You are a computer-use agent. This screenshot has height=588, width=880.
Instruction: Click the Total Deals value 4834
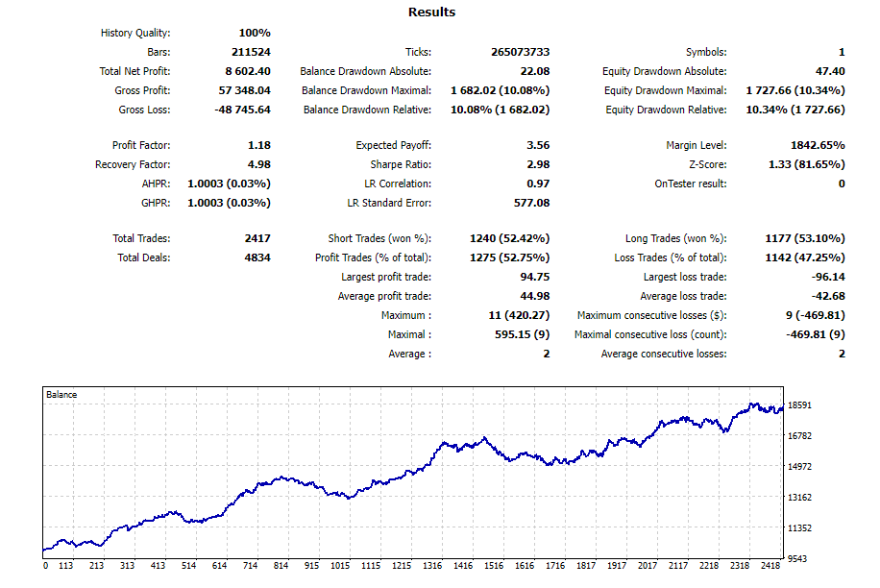[x=257, y=257]
